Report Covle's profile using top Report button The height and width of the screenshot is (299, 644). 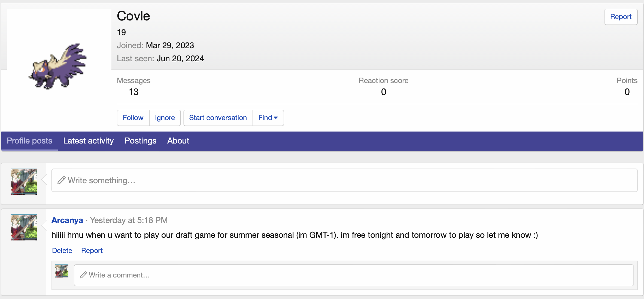pos(621,17)
